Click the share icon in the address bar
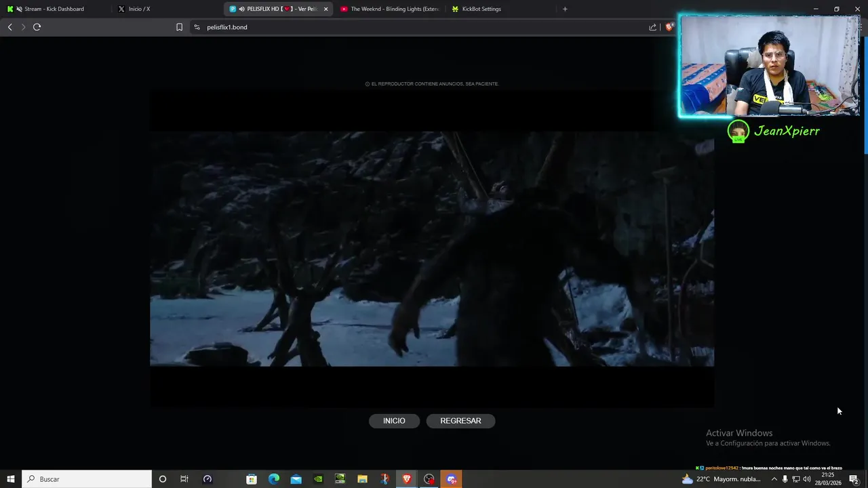 (x=652, y=27)
